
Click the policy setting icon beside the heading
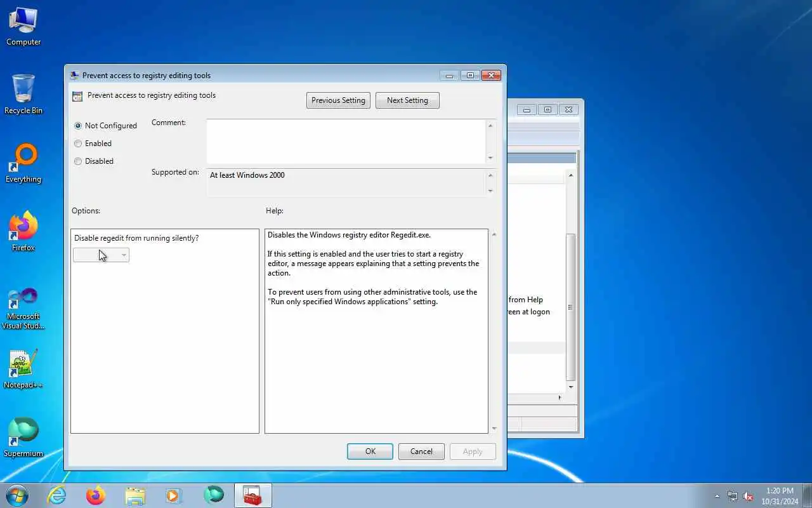click(77, 97)
